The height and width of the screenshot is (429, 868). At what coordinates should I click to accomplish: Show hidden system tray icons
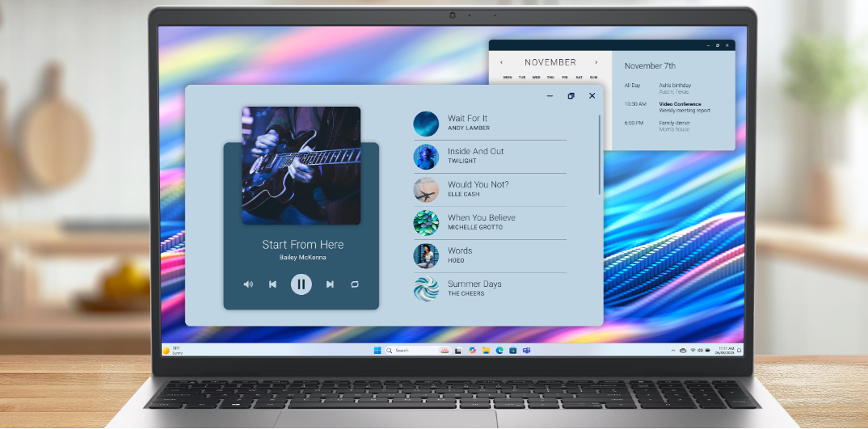[673, 351]
